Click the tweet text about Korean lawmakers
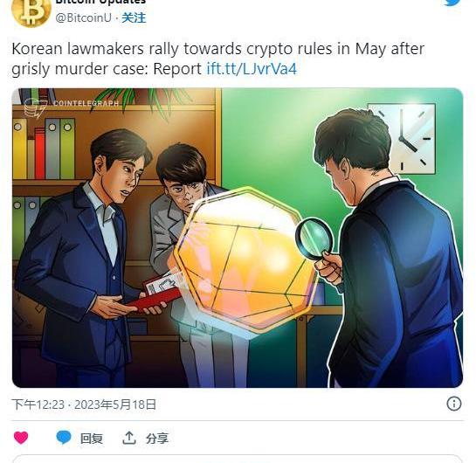Viewport: 476px width, 463px height. click(x=218, y=59)
